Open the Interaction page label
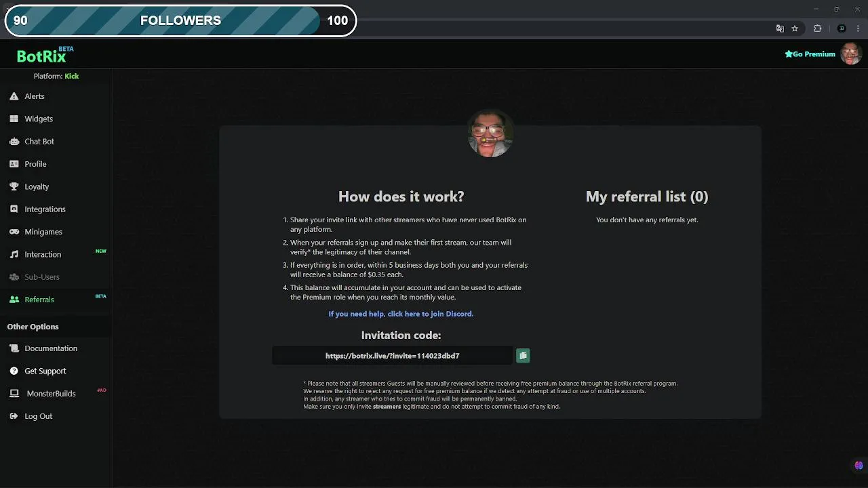 click(x=43, y=254)
